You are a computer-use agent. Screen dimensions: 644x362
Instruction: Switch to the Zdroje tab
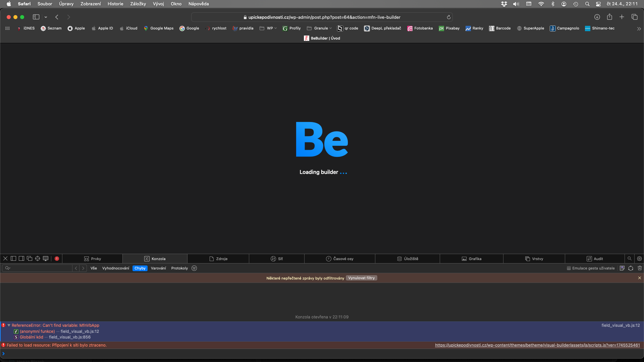pos(218,259)
